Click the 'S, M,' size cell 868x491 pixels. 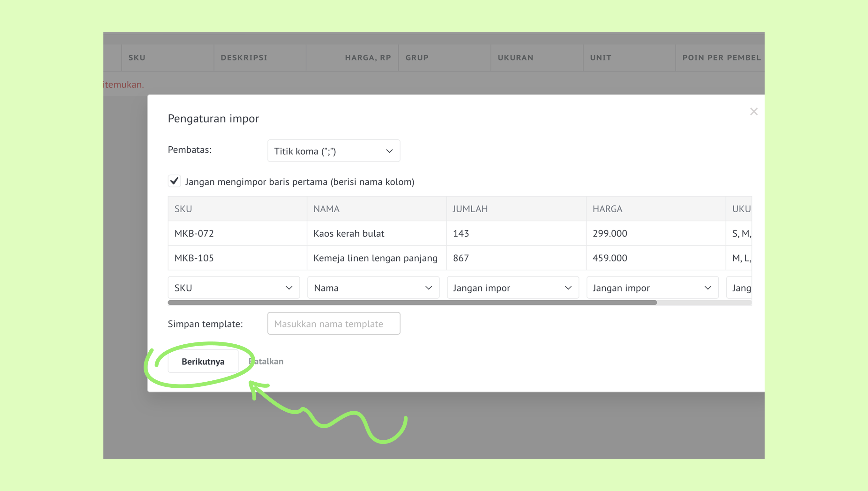click(x=739, y=233)
